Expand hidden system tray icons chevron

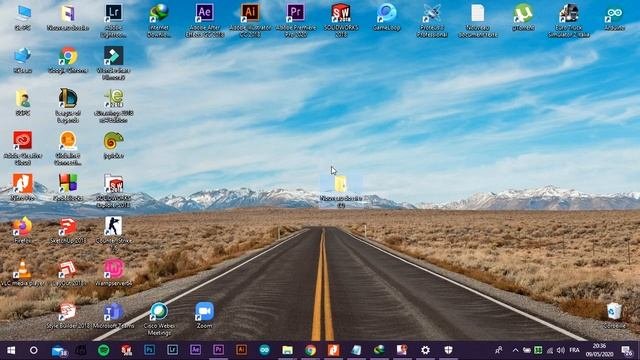point(515,350)
